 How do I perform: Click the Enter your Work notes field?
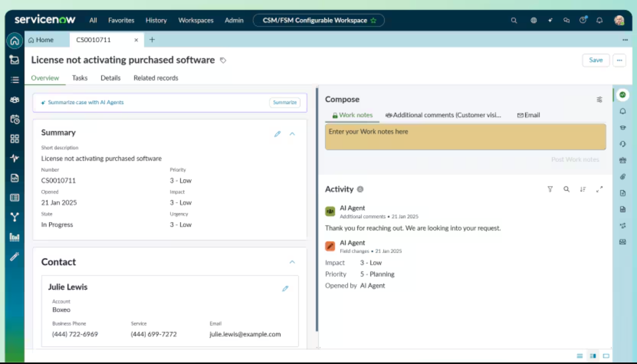465,137
